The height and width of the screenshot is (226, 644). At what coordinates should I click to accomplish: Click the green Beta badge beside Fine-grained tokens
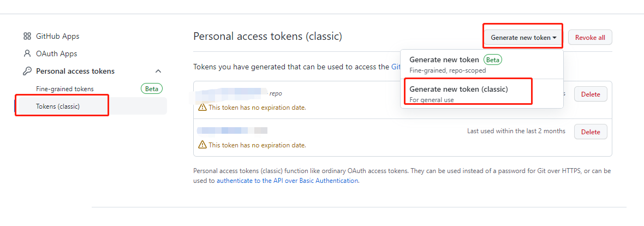pyautogui.click(x=152, y=89)
